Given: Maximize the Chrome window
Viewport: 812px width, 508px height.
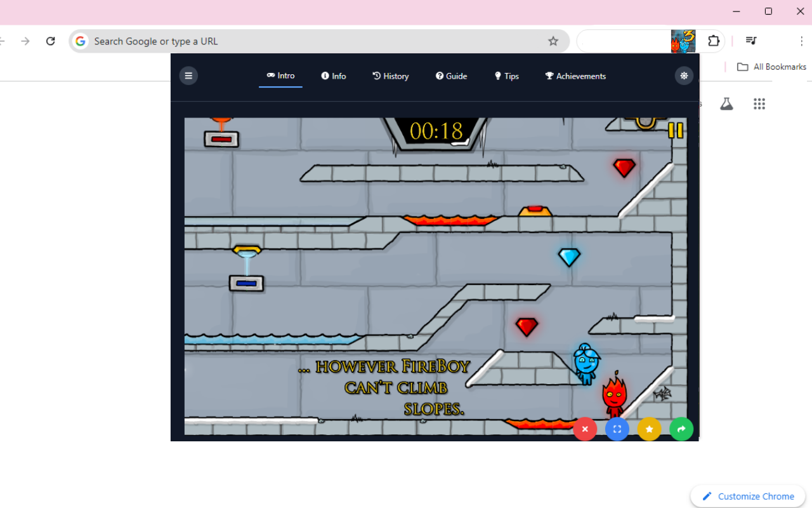Looking at the screenshot, I should [x=768, y=11].
